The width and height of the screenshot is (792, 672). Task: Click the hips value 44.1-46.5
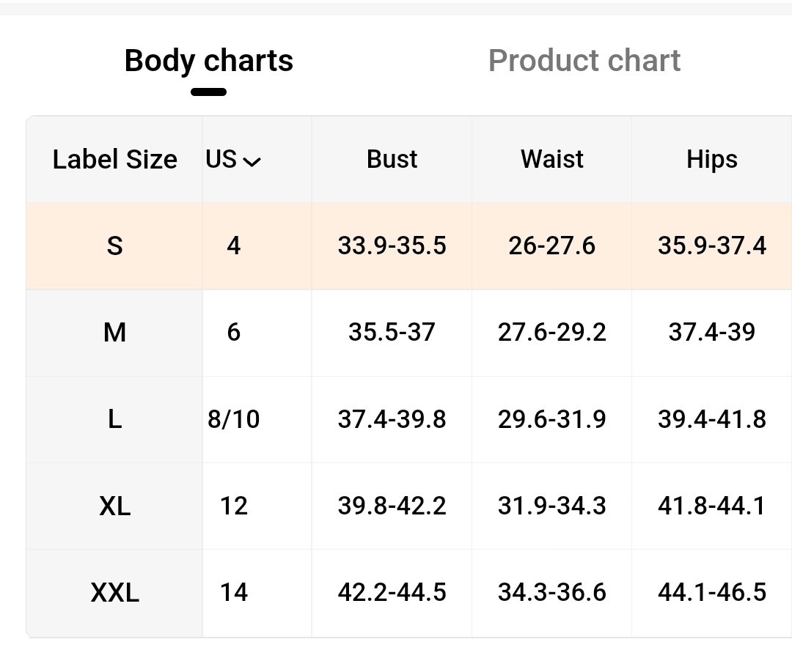coord(711,592)
